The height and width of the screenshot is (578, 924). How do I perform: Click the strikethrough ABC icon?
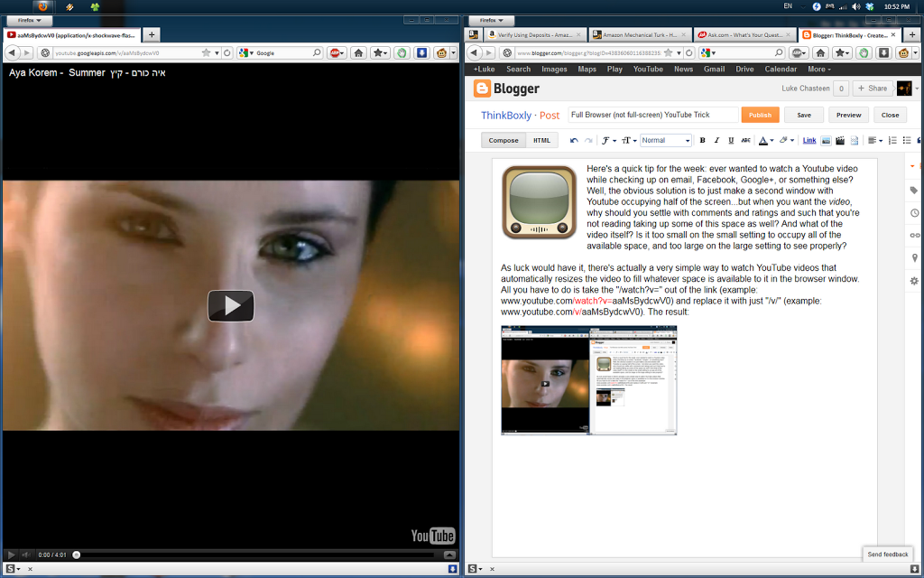coord(745,140)
